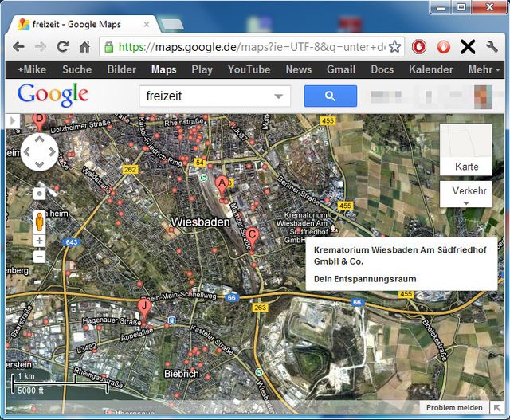Image resolution: width=510 pixels, height=420 pixels.
Task: Expand the left side panel arrow
Action: (11, 120)
